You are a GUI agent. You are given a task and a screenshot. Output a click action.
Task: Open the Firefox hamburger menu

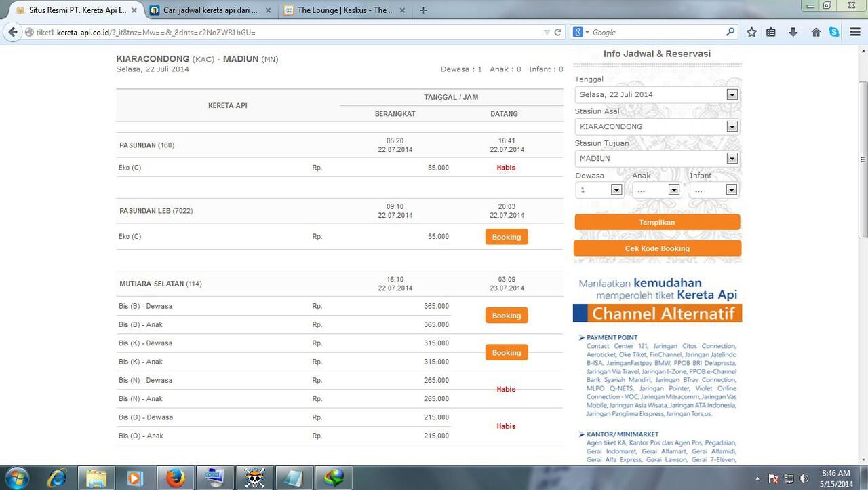click(x=855, y=32)
